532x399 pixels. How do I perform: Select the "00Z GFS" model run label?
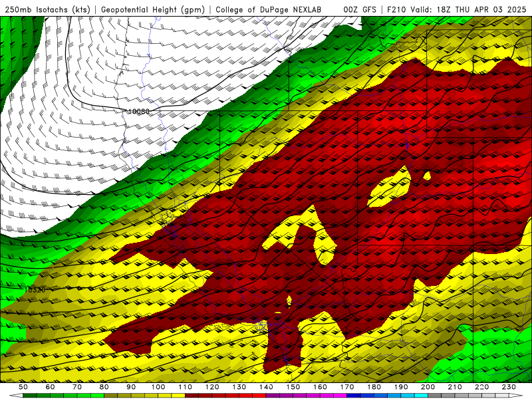pyautogui.click(x=360, y=9)
